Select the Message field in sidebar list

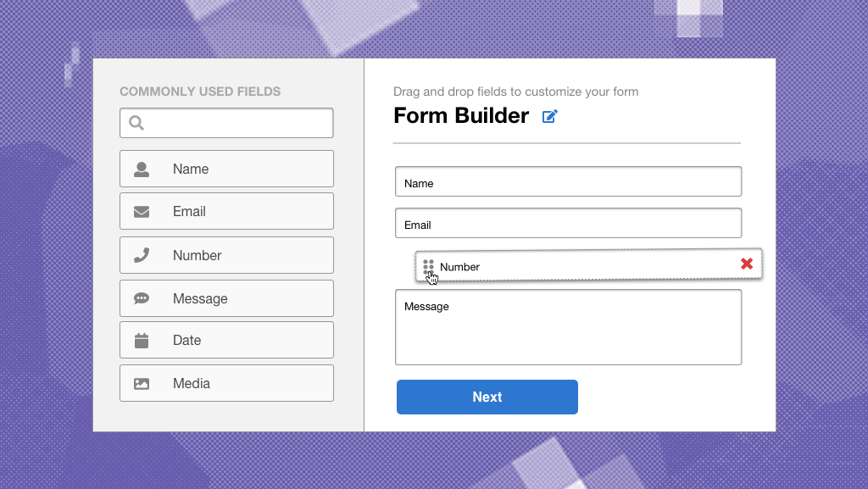(x=226, y=298)
